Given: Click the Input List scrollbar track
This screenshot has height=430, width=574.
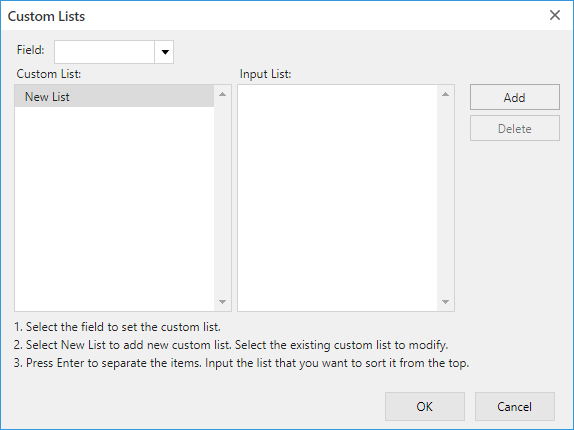Looking at the screenshot, I should click(x=446, y=198).
